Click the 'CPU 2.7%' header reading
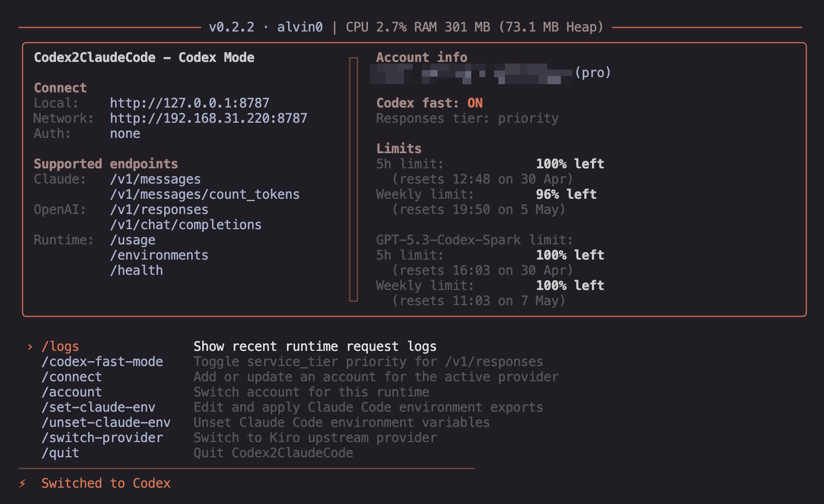 (376, 27)
